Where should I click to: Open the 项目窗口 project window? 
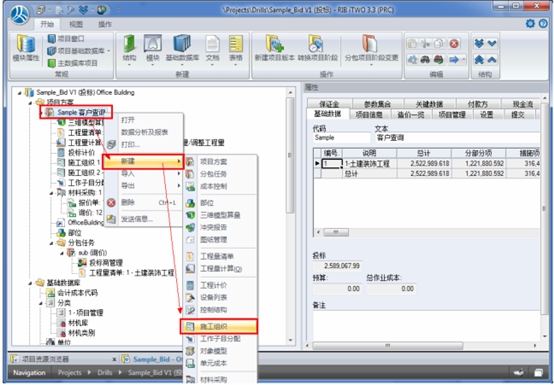[66, 39]
